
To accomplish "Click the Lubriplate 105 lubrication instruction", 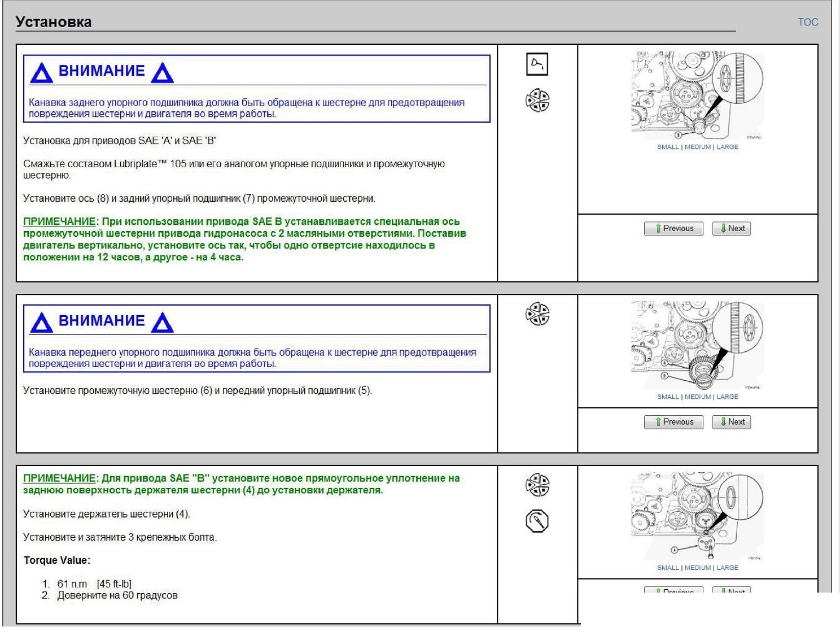I will click(x=234, y=169).
